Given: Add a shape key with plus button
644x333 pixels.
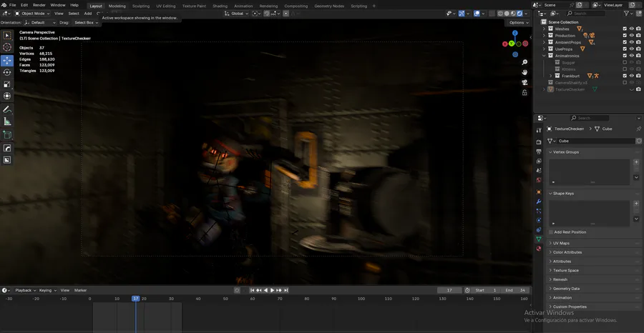Looking at the screenshot, I should point(636,204).
